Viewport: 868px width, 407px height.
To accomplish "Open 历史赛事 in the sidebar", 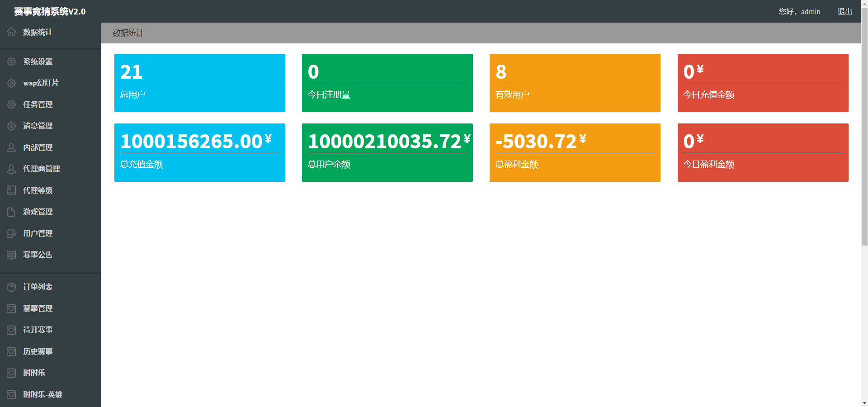I will [x=50, y=351].
